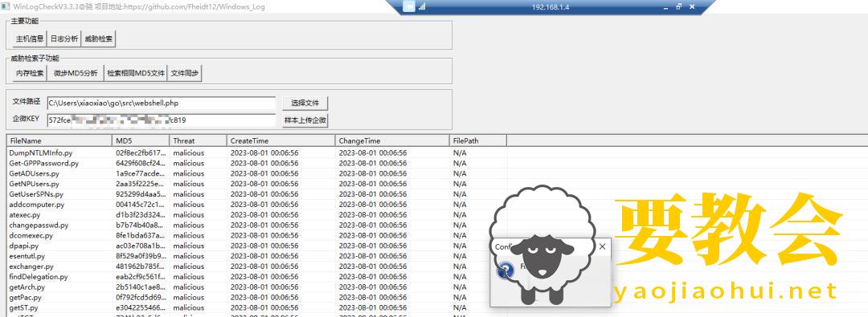
Task: Click MD5 value 6429f608cf24...
Action: (141, 163)
